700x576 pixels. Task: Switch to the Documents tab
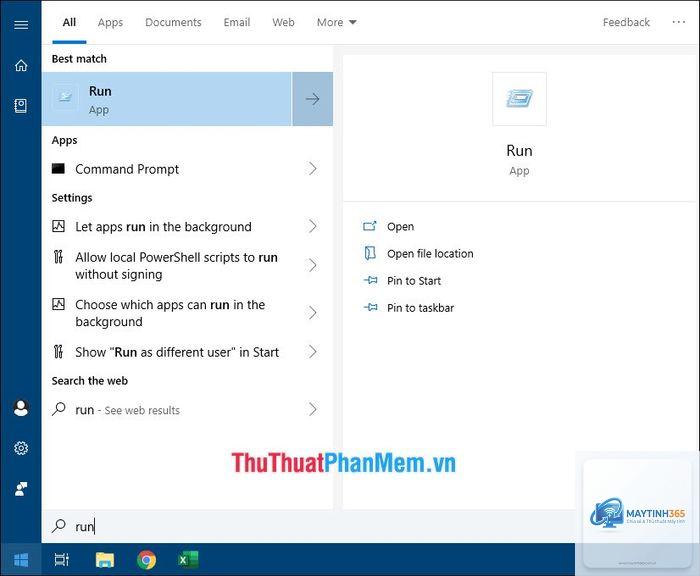pyautogui.click(x=173, y=22)
